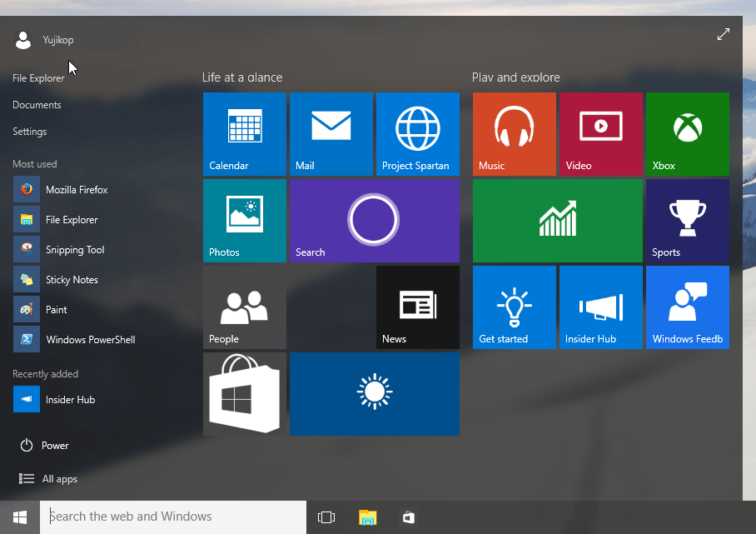Open the Documents link
756x534 pixels.
tap(37, 105)
